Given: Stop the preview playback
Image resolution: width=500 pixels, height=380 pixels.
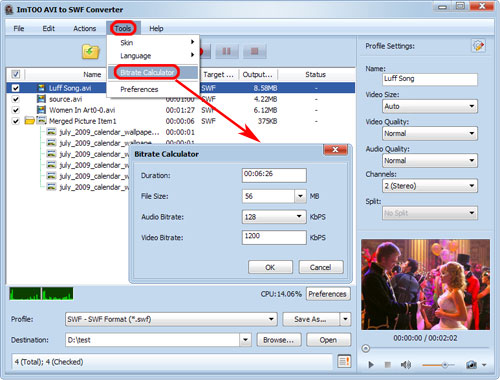Looking at the screenshot, I should (x=387, y=365).
